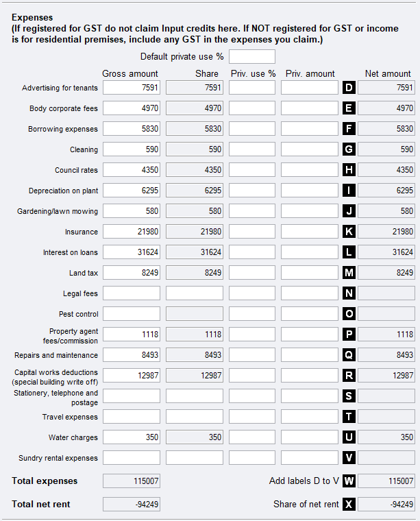The width and height of the screenshot is (420, 521).
Task: Select the Total expenses value box
Action: [x=132, y=481]
